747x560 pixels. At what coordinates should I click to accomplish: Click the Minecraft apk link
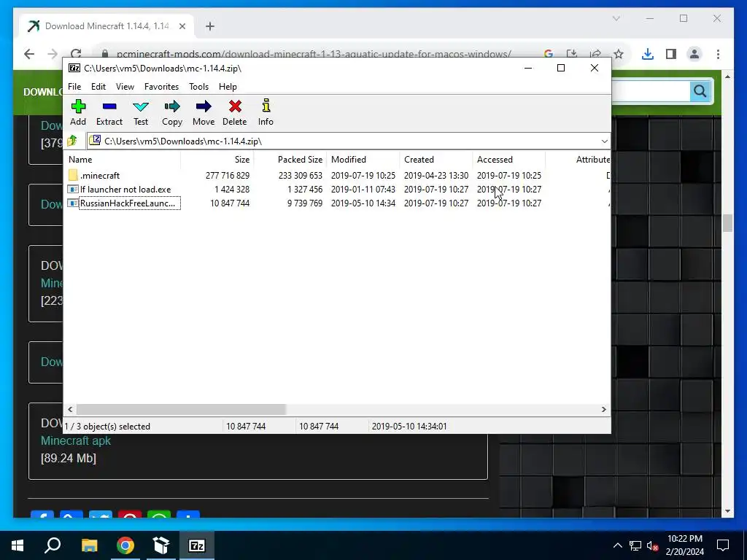point(76,440)
